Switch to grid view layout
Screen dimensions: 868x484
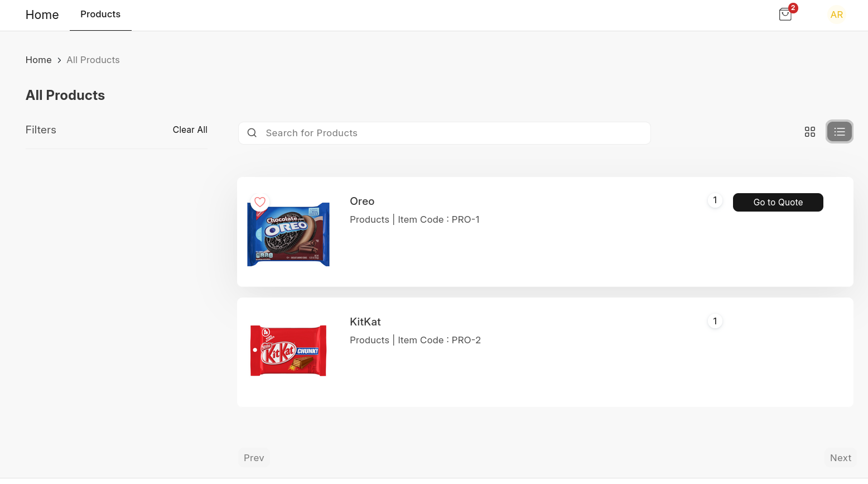[810, 132]
